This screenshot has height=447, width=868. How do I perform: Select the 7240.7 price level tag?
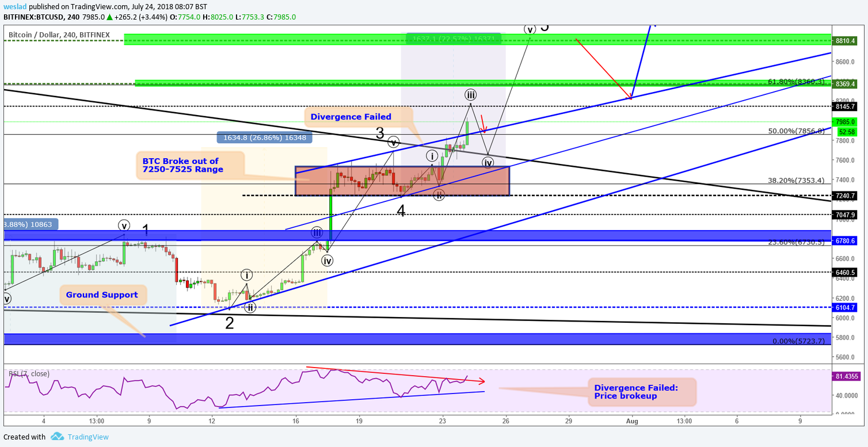[x=846, y=196]
